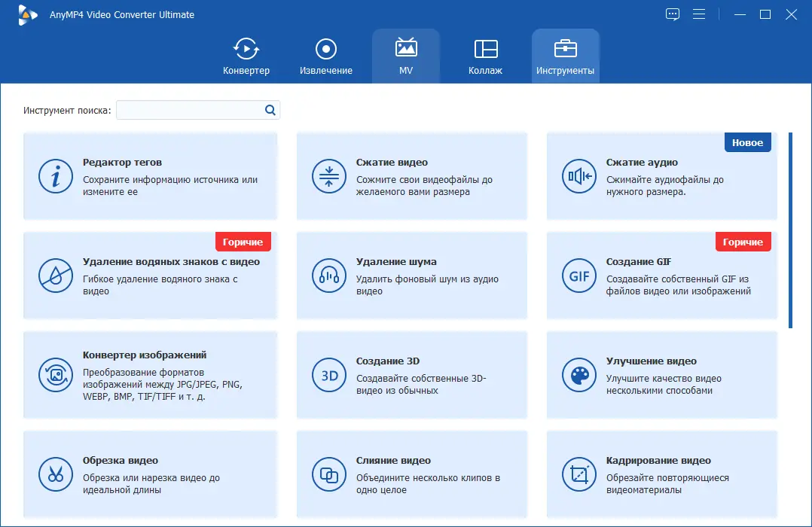Open the watermark removal droplet icon

[56, 276]
